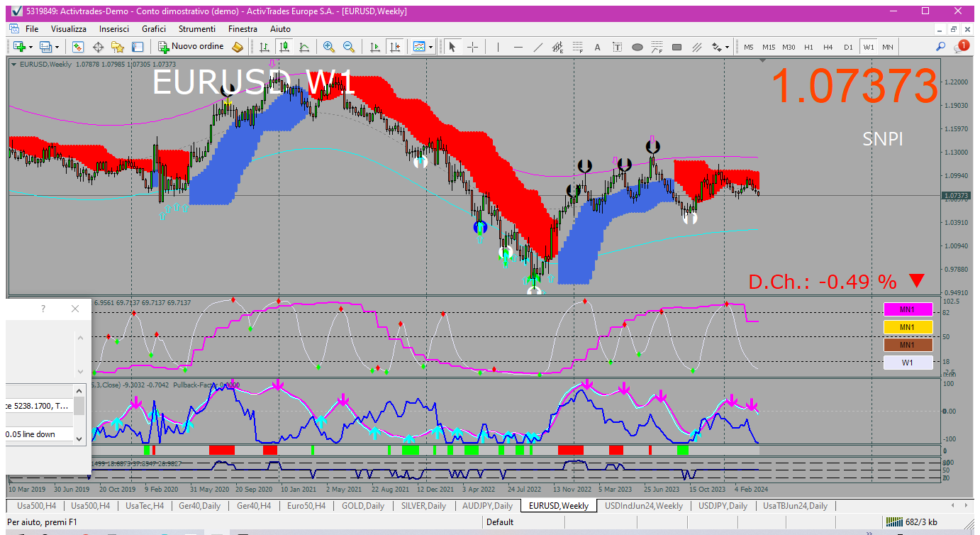Viewport: 980px width, 535px height.
Task: Select the Text Label tool
Action: tap(617, 47)
